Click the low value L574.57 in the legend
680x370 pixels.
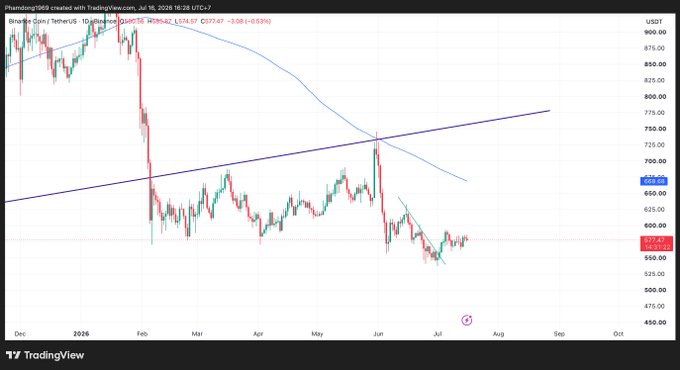[186, 21]
